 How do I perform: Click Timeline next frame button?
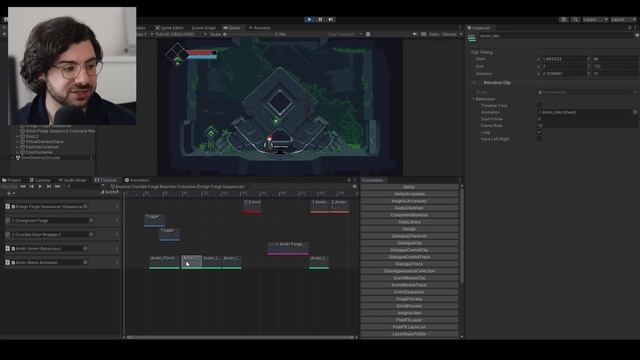(49, 187)
